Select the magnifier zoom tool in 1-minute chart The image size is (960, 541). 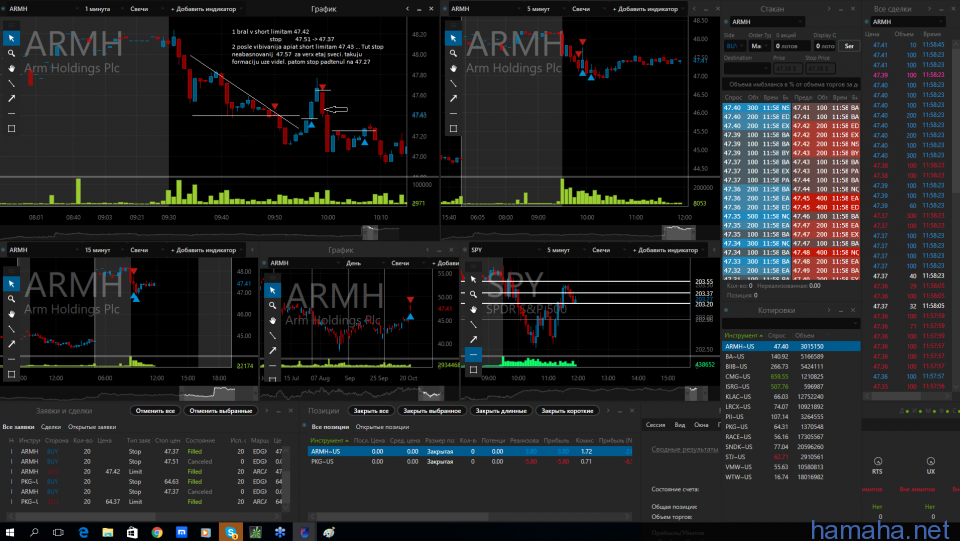[11, 53]
